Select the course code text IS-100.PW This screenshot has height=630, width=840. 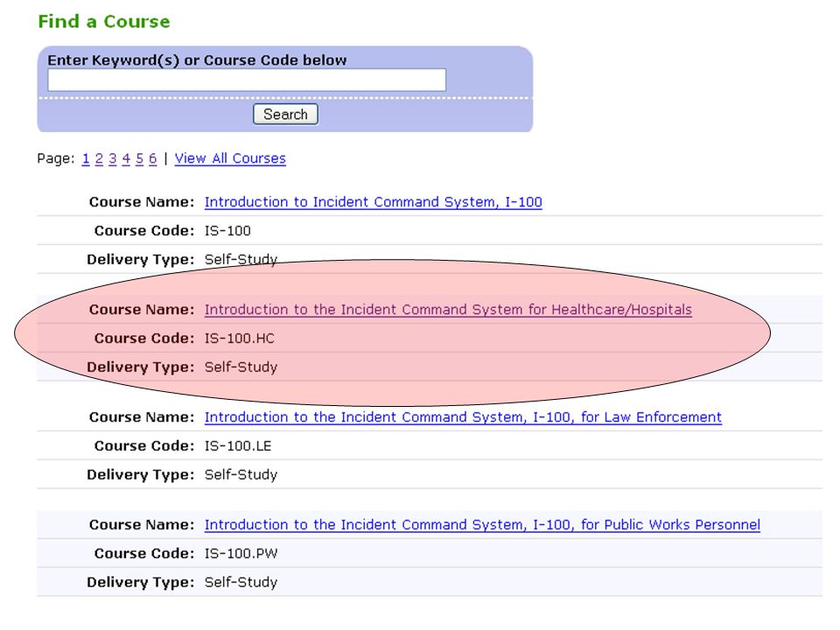coord(241,554)
